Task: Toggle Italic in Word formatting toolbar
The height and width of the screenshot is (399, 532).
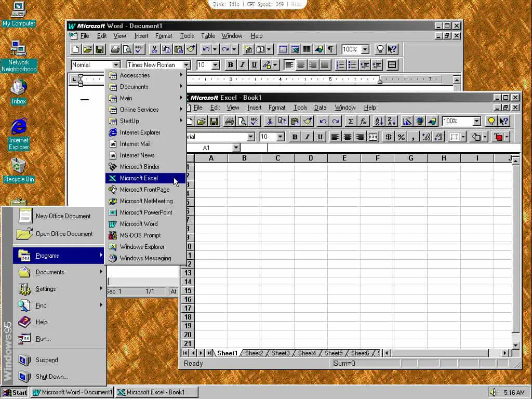Action: coord(242,65)
